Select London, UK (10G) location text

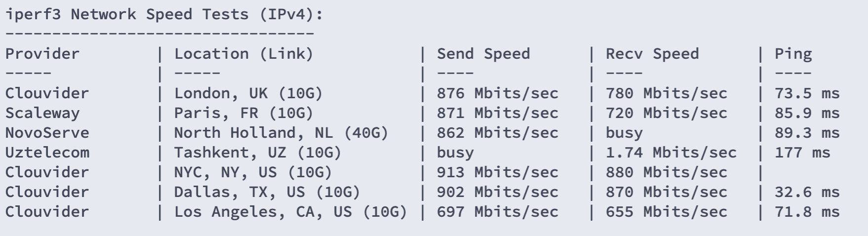pyautogui.click(x=248, y=93)
